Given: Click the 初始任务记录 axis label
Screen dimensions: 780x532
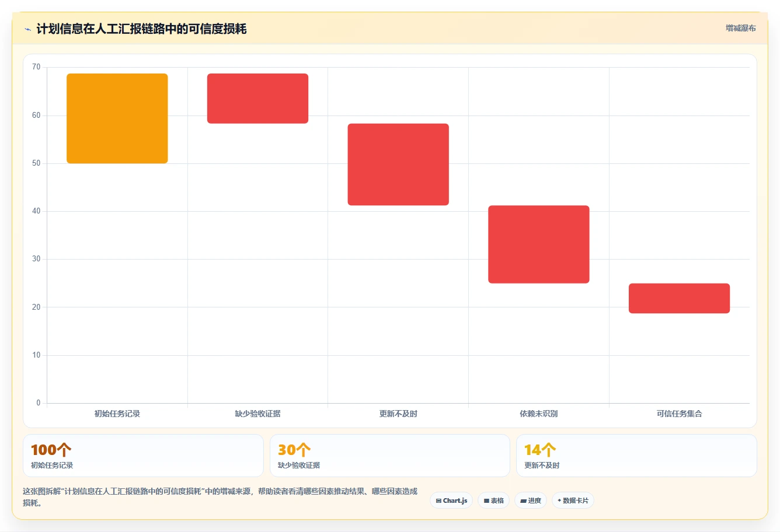Looking at the screenshot, I should [x=117, y=414].
